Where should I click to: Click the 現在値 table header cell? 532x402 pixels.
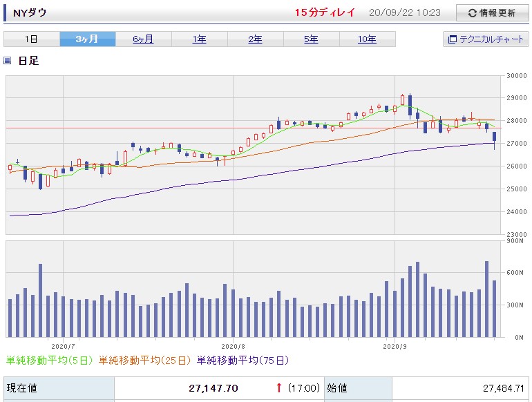(59, 388)
